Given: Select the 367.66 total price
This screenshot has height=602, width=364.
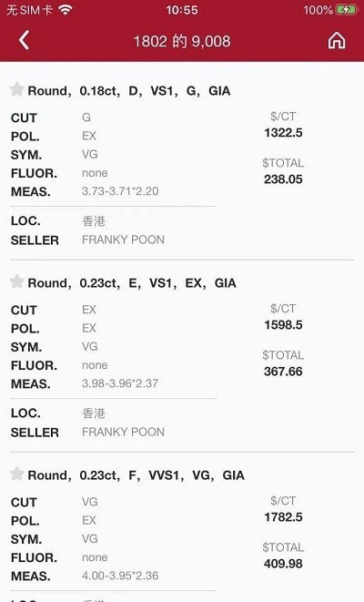Looking at the screenshot, I should (283, 372).
